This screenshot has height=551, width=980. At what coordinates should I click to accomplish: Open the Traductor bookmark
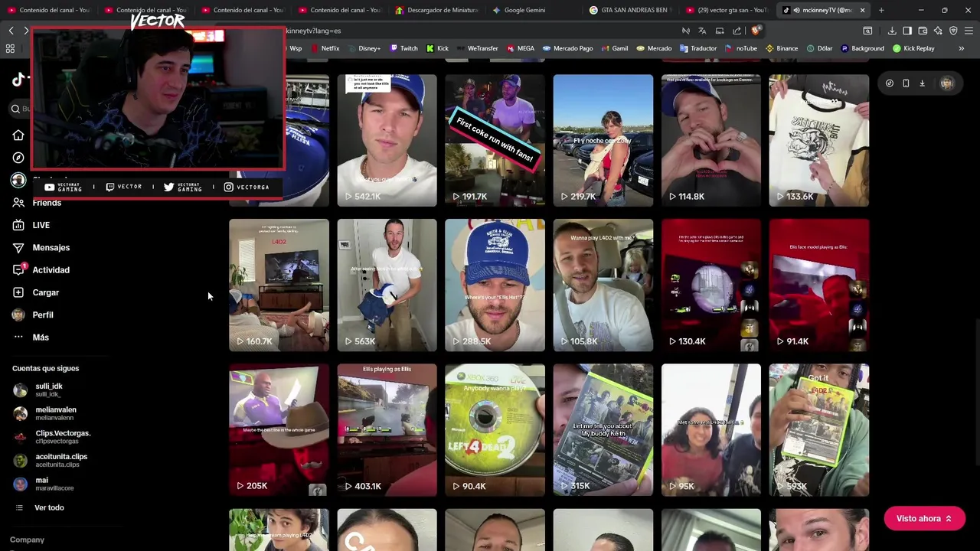697,48
